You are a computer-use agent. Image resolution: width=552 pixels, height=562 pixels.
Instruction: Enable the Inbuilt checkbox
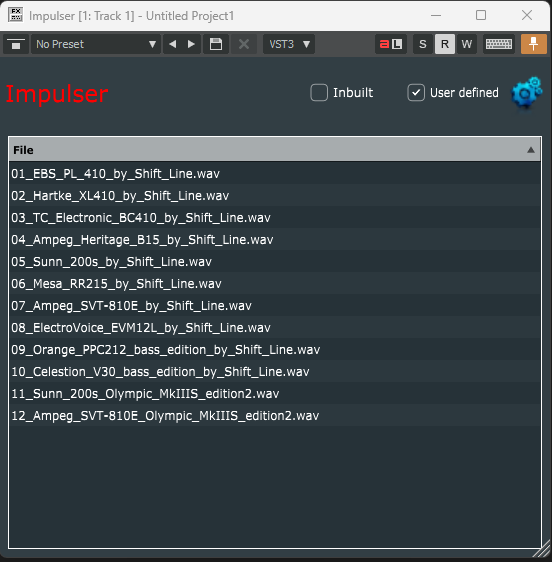point(319,92)
